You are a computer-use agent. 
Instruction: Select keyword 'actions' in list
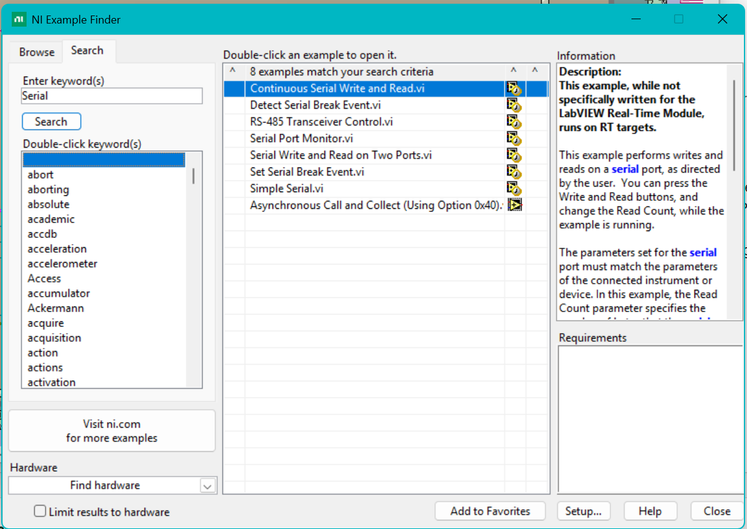[45, 367]
